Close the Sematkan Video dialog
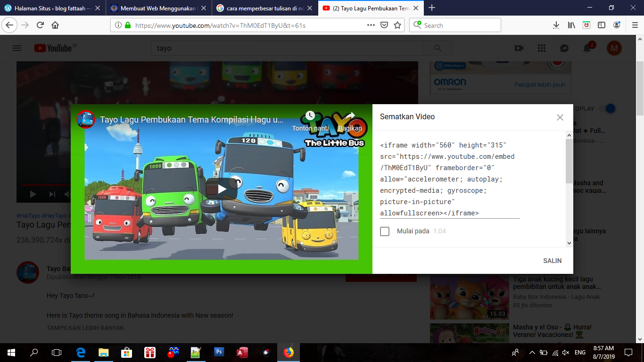 point(560,117)
